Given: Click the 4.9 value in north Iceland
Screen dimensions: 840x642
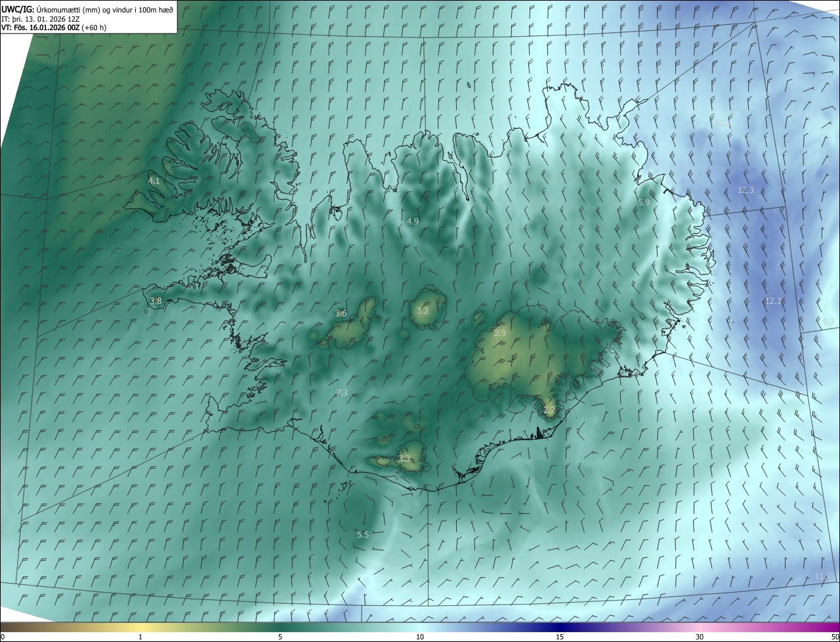Looking at the screenshot, I should point(412,222).
